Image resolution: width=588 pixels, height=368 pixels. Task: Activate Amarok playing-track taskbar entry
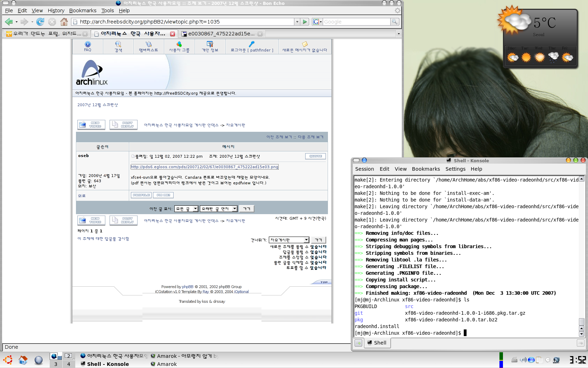pos(184,356)
